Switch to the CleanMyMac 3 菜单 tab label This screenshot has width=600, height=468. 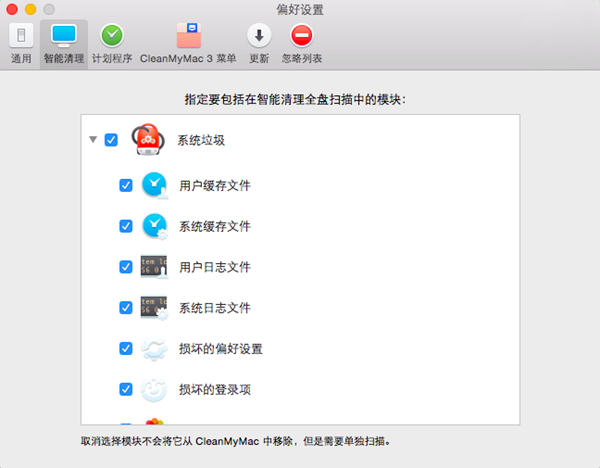188,59
